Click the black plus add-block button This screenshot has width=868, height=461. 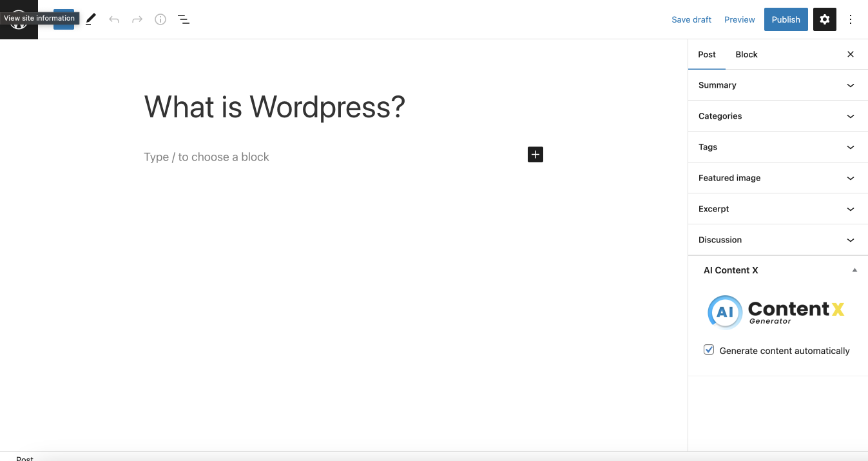click(x=535, y=154)
